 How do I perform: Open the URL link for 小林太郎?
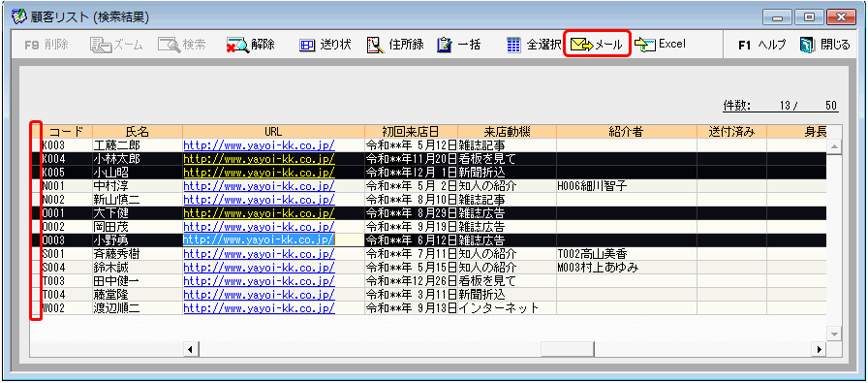259,159
